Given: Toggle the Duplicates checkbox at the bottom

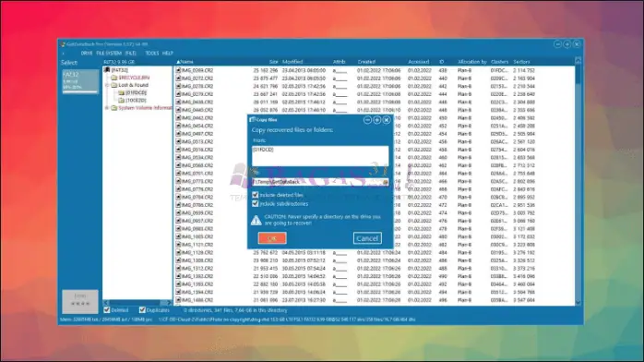Looking at the screenshot, I should [x=142, y=309].
